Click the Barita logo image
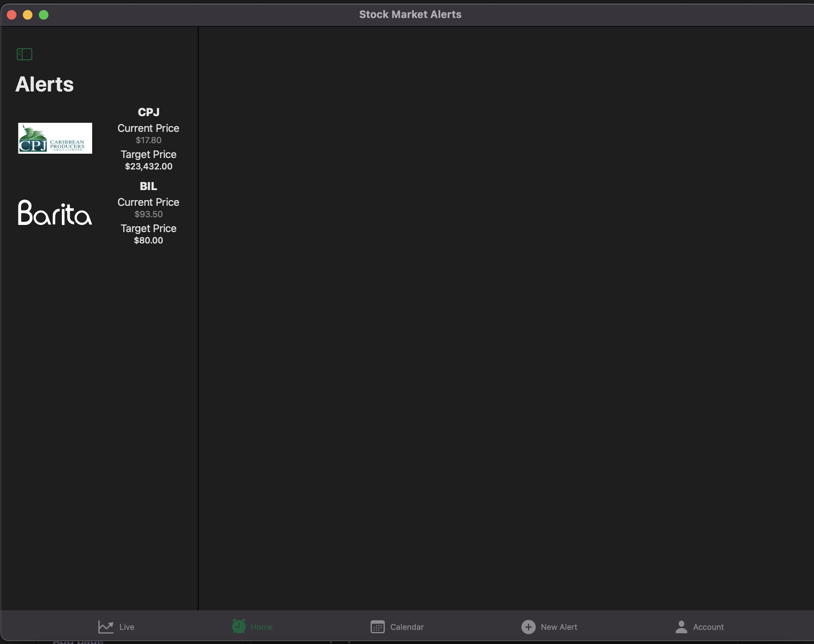This screenshot has height=644, width=814. tap(55, 213)
